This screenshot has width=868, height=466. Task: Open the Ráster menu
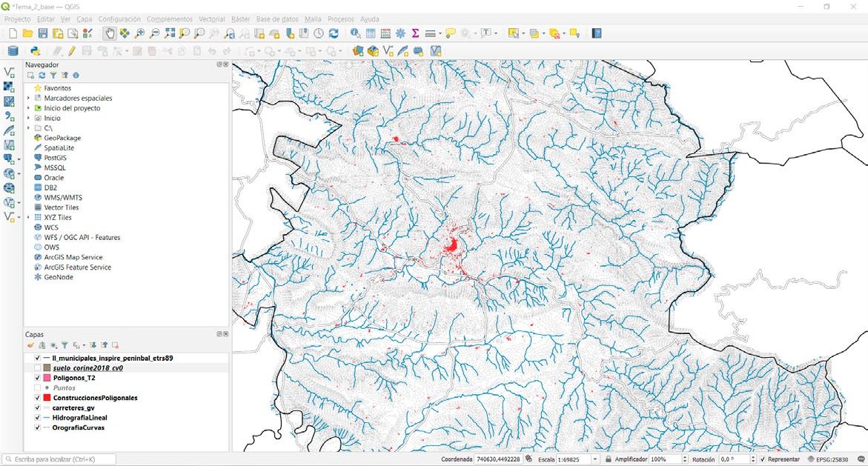coord(241,19)
